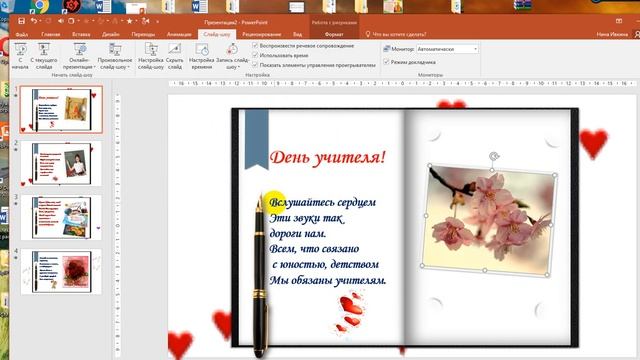Toggle Воспроизвести речевое сопровождение checkbox

(x=255, y=45)
